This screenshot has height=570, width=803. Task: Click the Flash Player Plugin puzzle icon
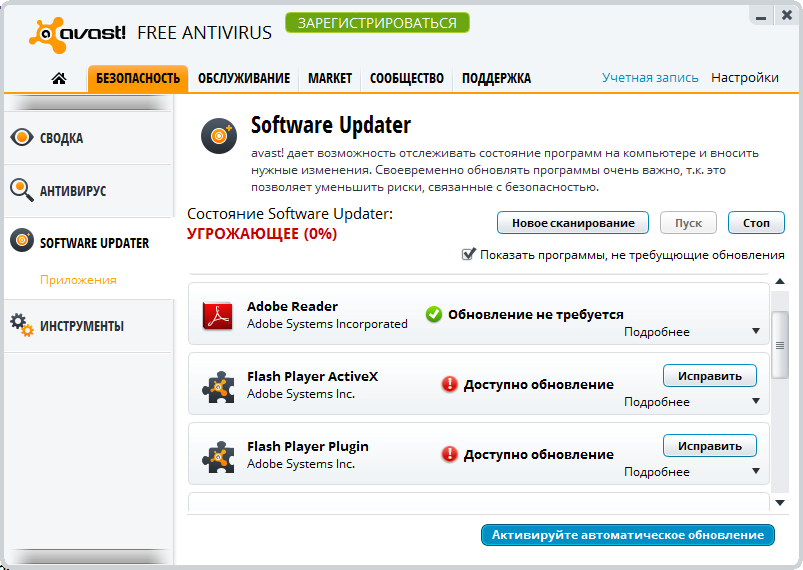tap(219, 456)
